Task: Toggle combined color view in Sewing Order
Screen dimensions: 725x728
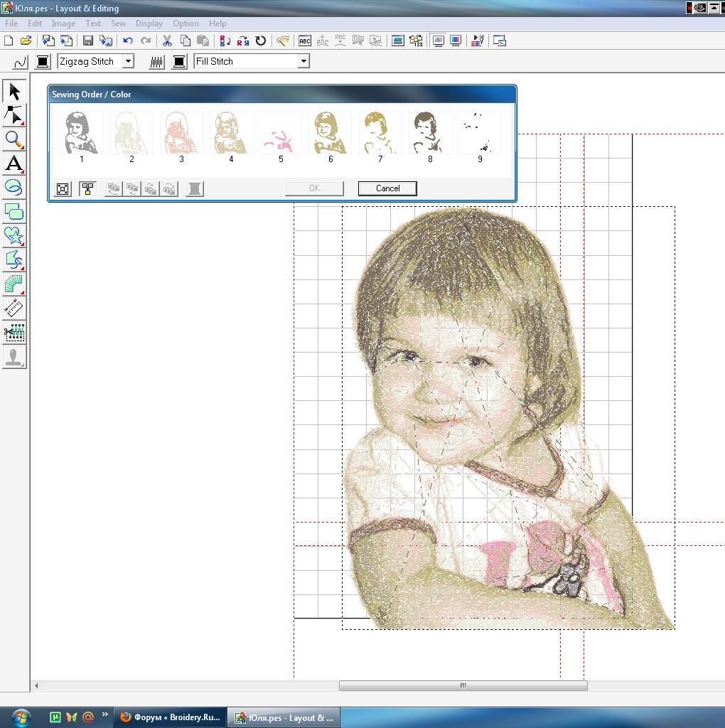Action: [87, 188]
